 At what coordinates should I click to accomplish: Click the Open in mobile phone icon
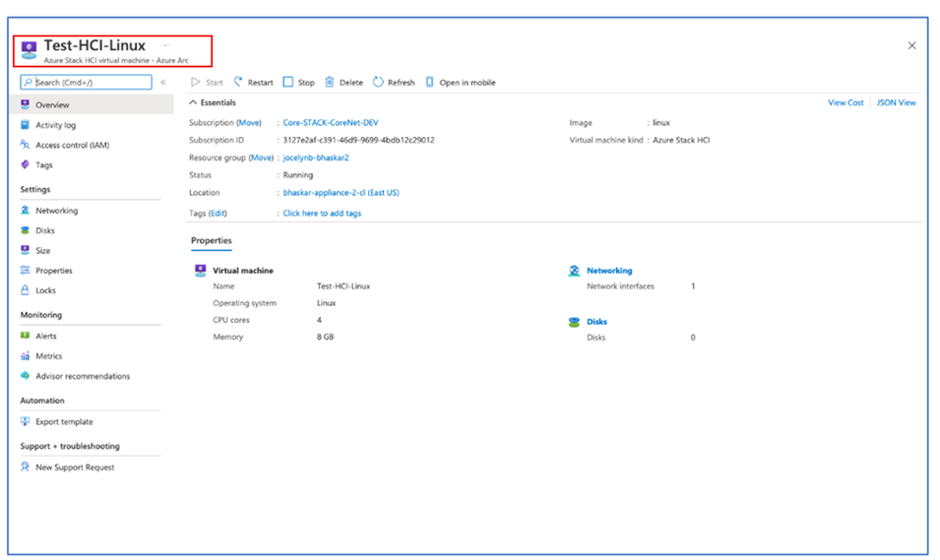click(429, 82)
